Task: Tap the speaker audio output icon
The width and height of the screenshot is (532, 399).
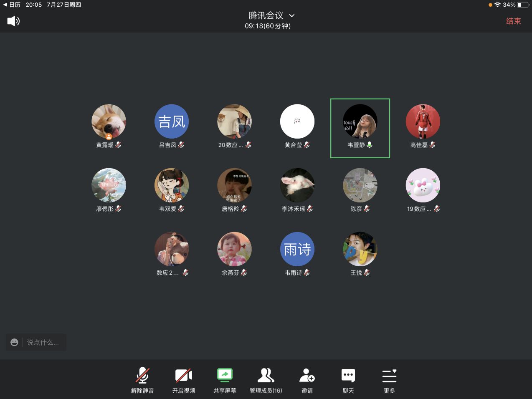Action: [13, 21]
